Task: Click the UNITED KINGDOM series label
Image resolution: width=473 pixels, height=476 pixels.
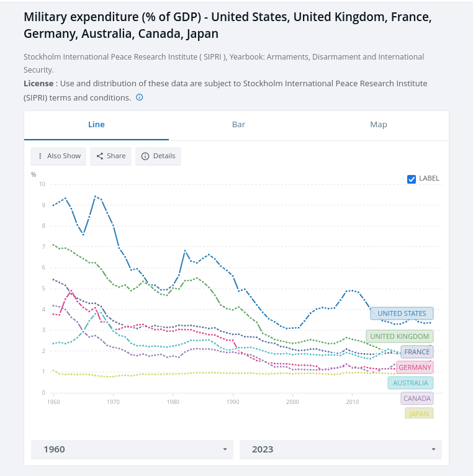Action: (399, 336)
